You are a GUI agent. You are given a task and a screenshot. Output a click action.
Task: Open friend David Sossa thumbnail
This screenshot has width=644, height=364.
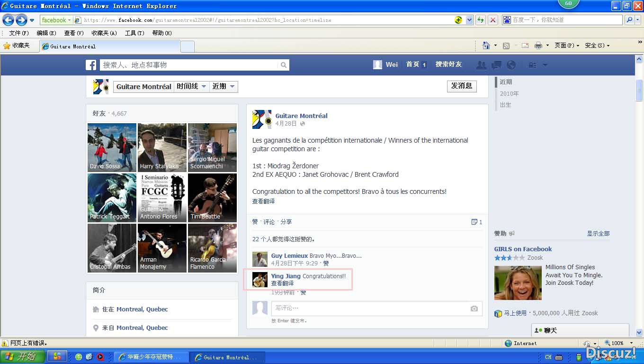112,147
